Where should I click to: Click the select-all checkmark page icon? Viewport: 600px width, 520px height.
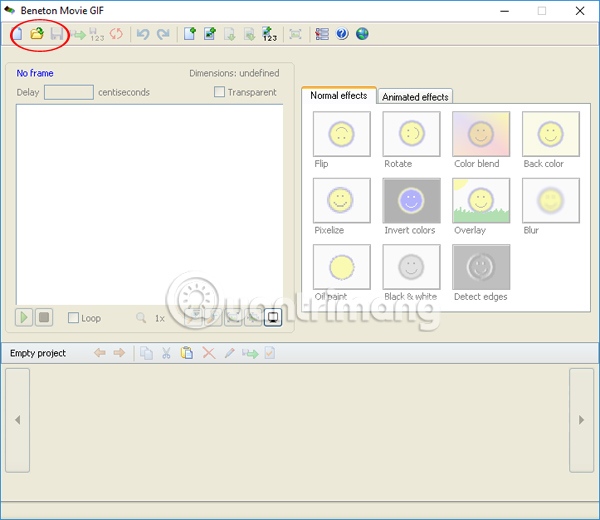pyautogui.click(x=270, y=353)
